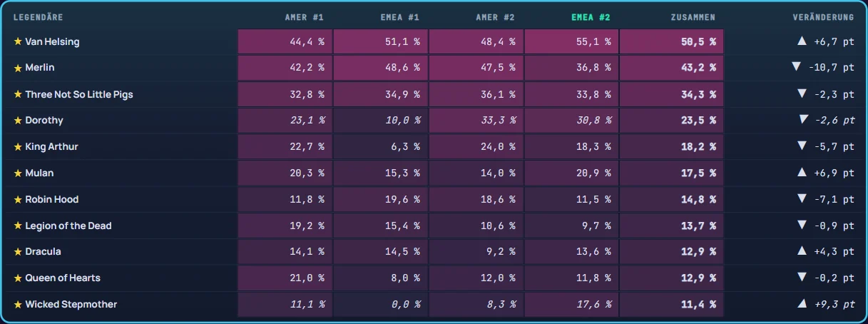Click the up arrow in Dracula's change
Screen dimensions: 868x324
coord(802,251)
